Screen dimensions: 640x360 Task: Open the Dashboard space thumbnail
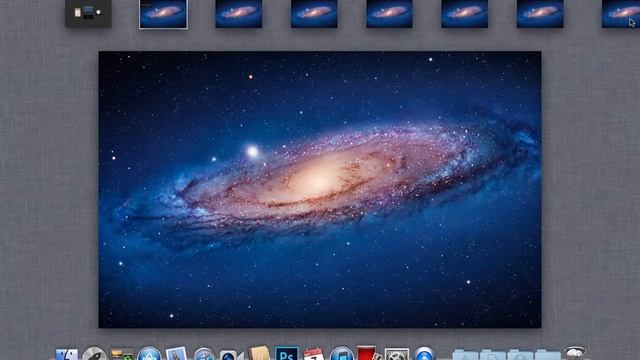88,13
